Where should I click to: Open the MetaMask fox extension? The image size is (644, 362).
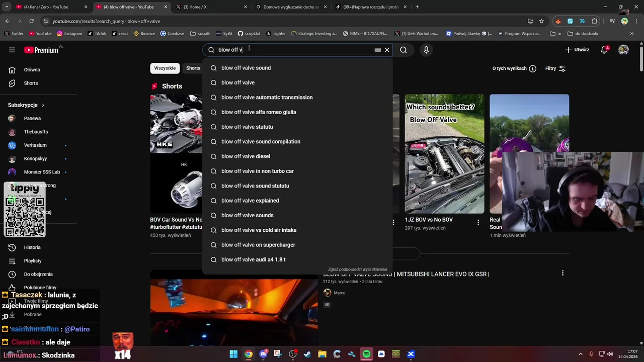[558, 21]
